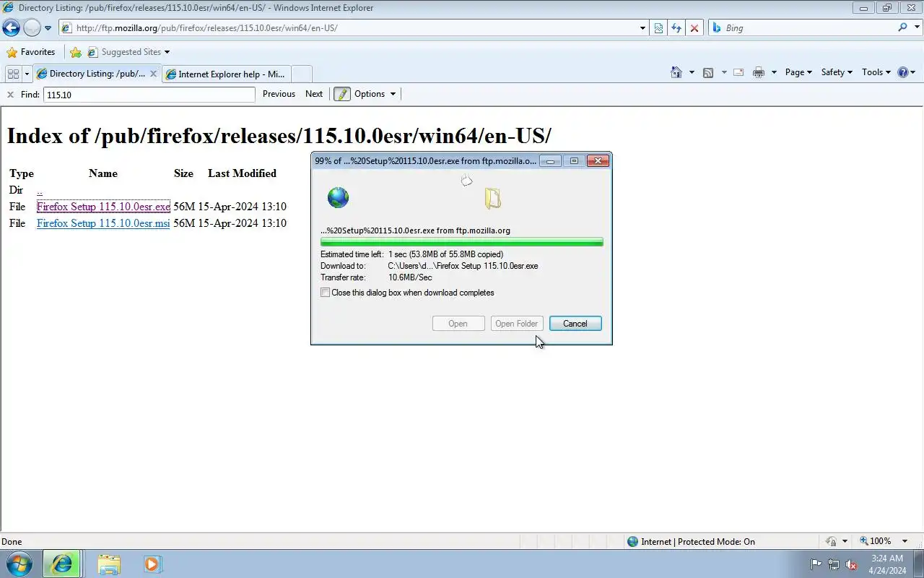Open the recent pages dropdown arrow
The width and height of the screenshot is (924, 578).
(x=48, y=28)
